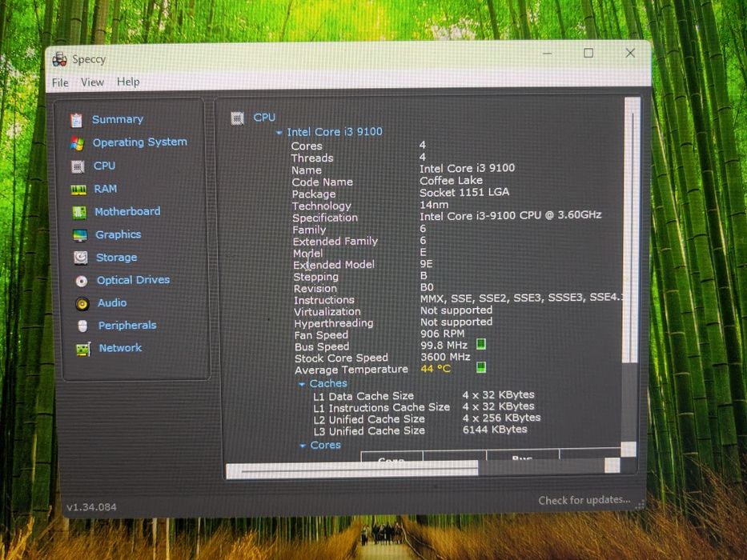Click the Extended Model row label
Viewport: 747px width, 560px height.
(x=334, y=265)
